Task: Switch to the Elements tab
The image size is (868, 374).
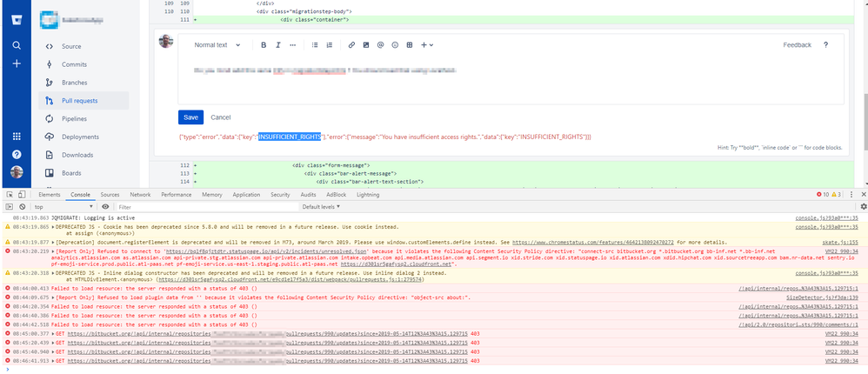Action: pos(50,195)
